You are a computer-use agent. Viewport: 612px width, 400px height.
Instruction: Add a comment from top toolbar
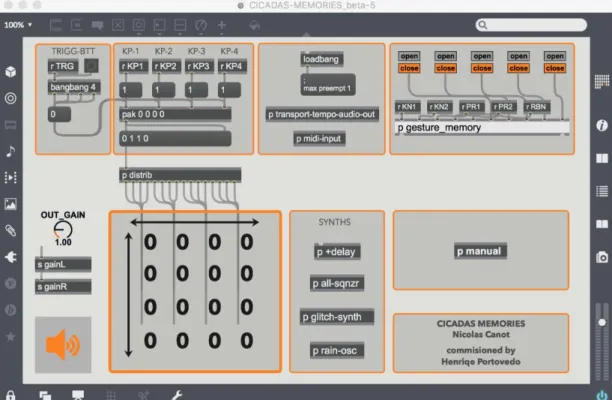coord(97,25)
